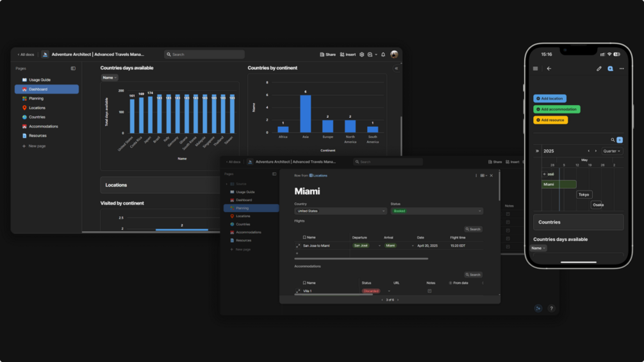Tap the Add resource button on phone
Viewport: 644px width, 362px height.
pos(551,120)
